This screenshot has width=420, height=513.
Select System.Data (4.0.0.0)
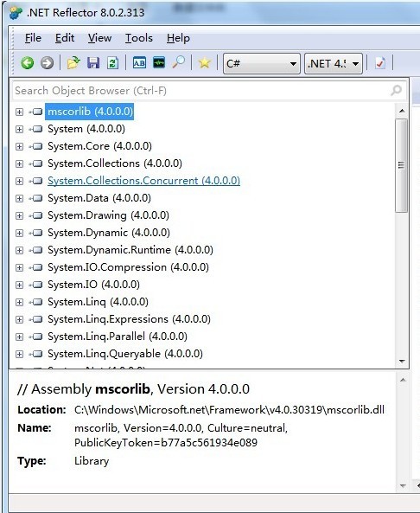(x=99, y=198)
